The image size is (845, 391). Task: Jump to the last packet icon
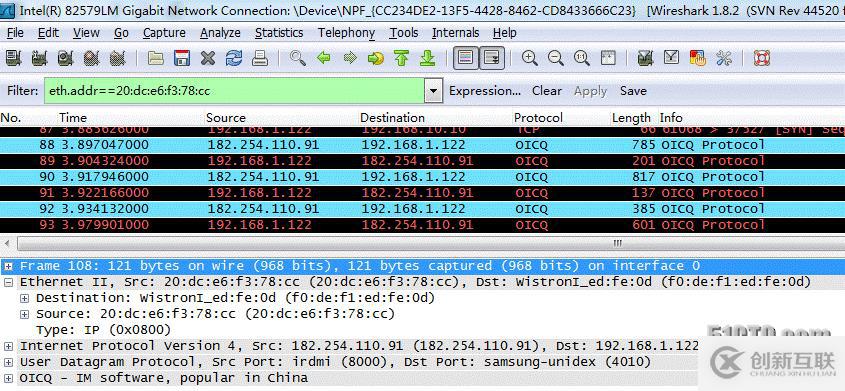(427, 58)
